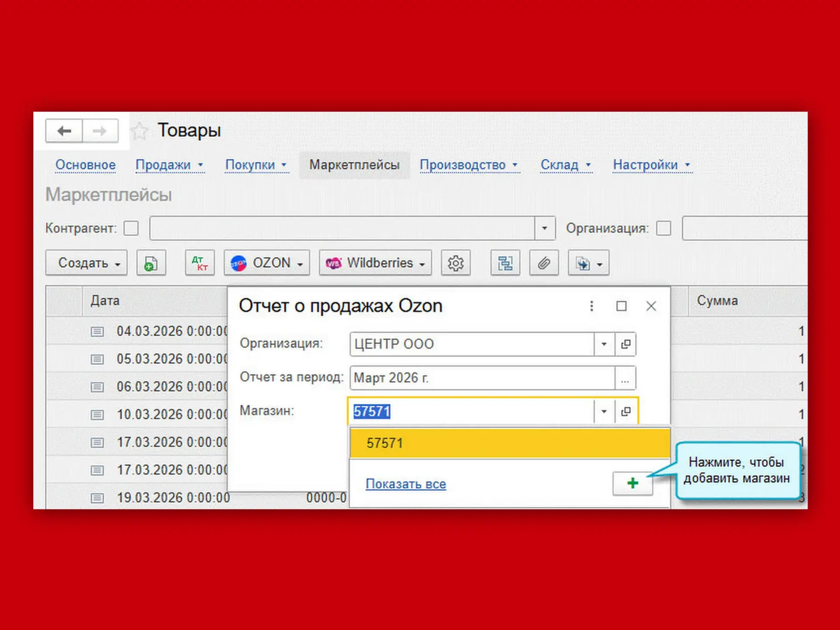This screenshot has width=840, height=630.
Task: Click the create-by-copy document icon with green plus
Action: coord(151,263)
